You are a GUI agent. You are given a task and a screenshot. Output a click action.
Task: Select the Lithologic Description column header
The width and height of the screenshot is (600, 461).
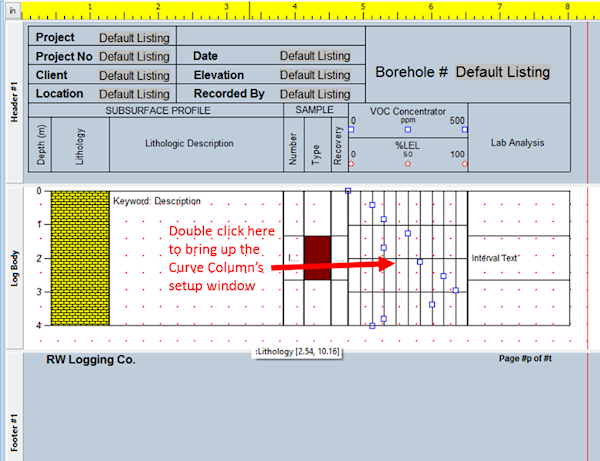point(196,143)
